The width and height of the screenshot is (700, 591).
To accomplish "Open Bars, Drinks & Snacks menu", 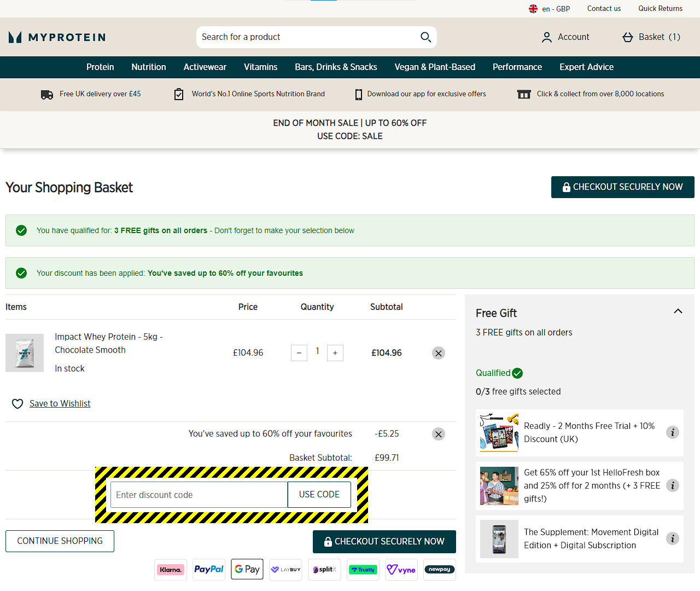I will [x=336, y=67].
